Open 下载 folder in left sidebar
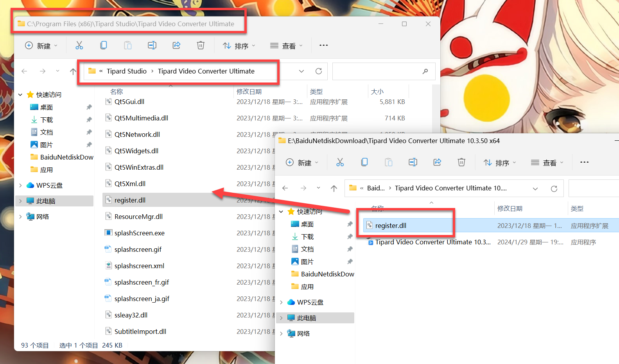 47,120
